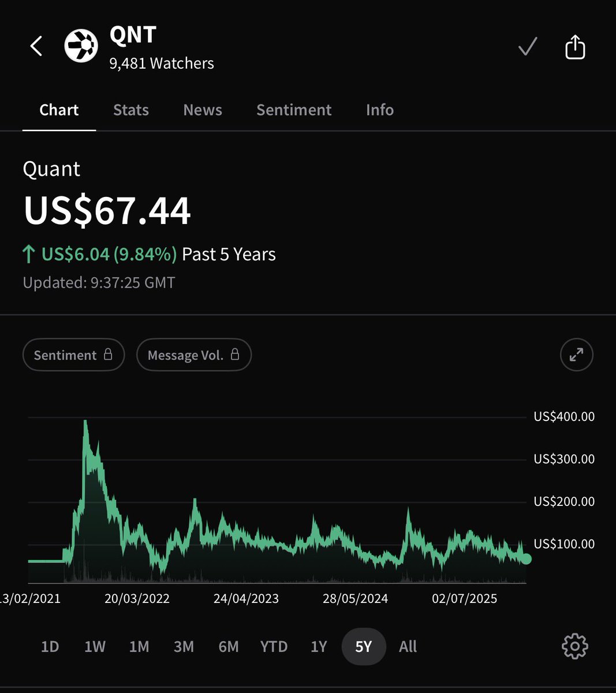Tap the US$300.00 axis label
This screenshot has width=616, height=693.
(x=564, y=459)
